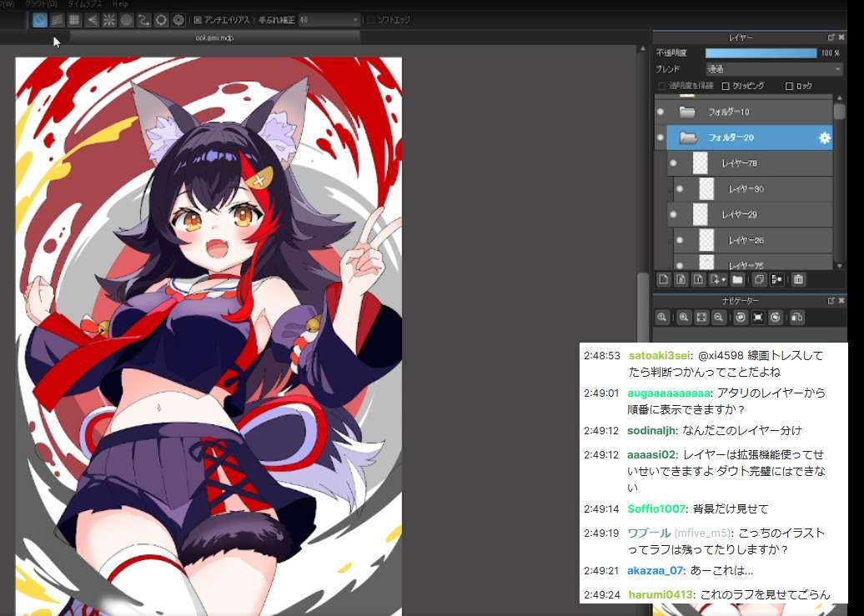Rotate canvas left in Navigator
This screenshot has height=616, width=864.
click(x=741, y=318)
